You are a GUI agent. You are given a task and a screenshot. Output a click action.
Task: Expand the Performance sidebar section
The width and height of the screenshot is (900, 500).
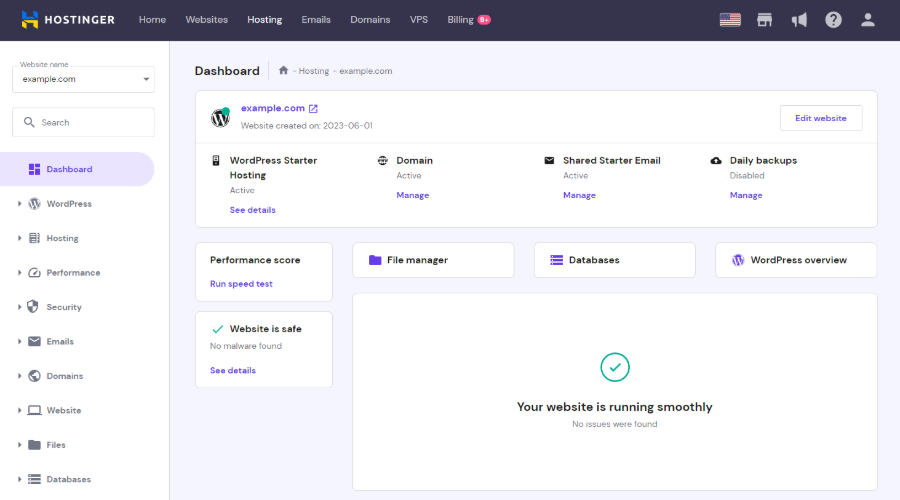coord(73,273)
